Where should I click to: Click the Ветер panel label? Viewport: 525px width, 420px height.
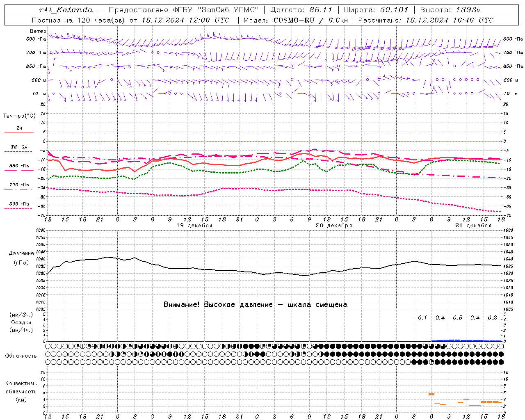(38, 31)
